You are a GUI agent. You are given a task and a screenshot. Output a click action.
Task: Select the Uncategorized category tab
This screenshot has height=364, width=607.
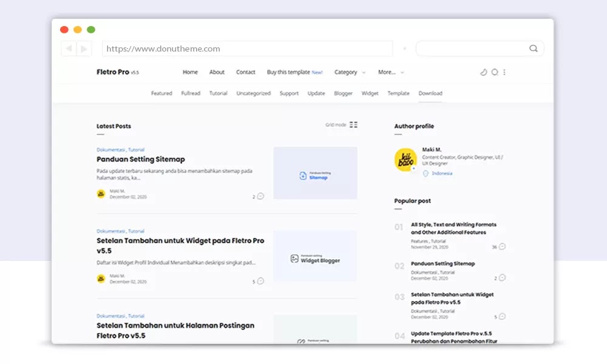(254, 93)
